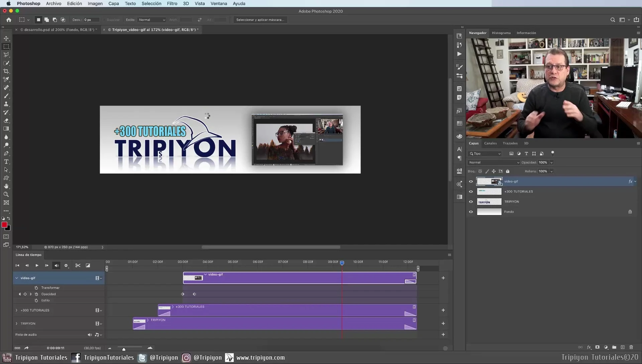This screenshot has height=364, width=642.
Task: Click the timeline zoom slider handle
Action: (124, 349)
